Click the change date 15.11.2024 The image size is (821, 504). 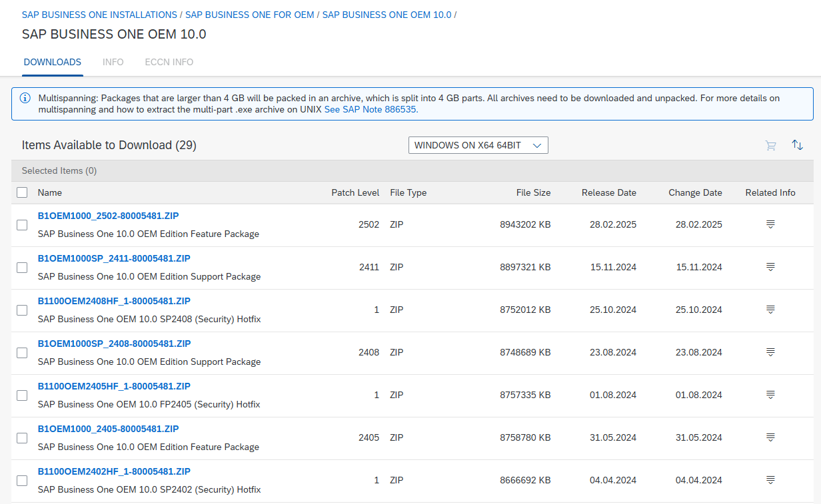coord(699,267)
